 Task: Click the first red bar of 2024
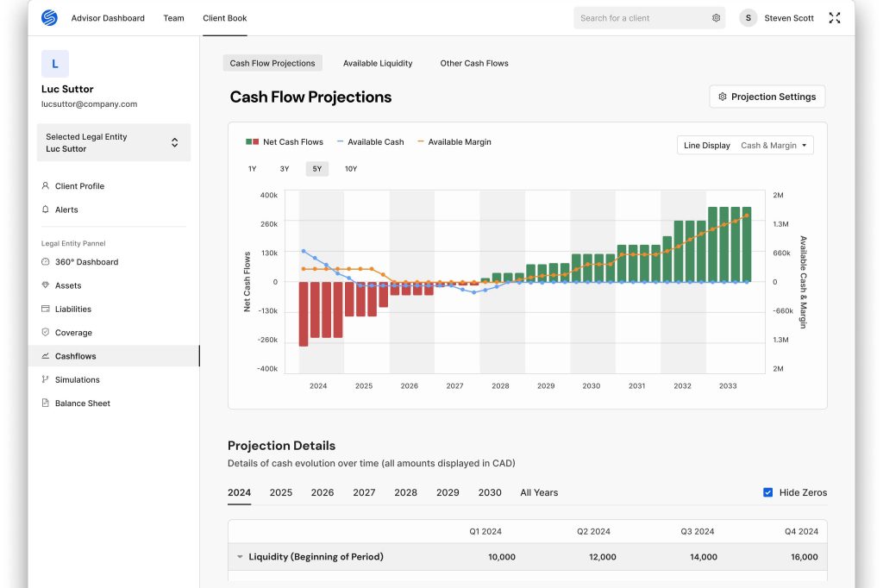304,314
